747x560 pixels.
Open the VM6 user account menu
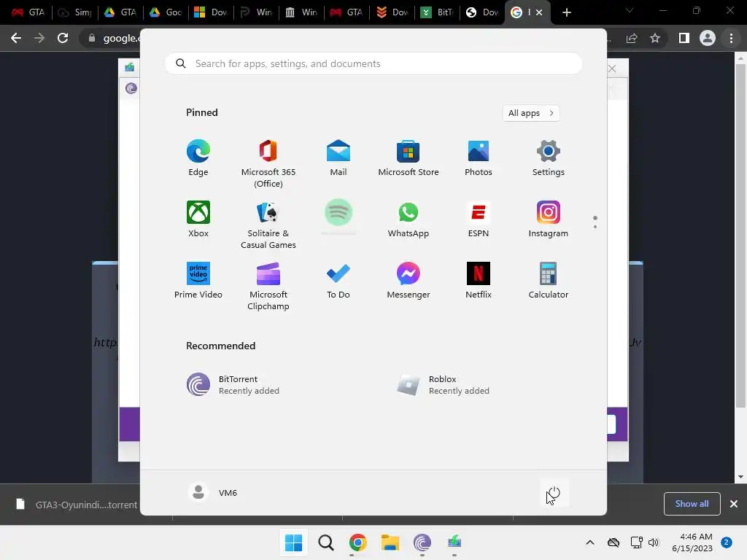212,493
